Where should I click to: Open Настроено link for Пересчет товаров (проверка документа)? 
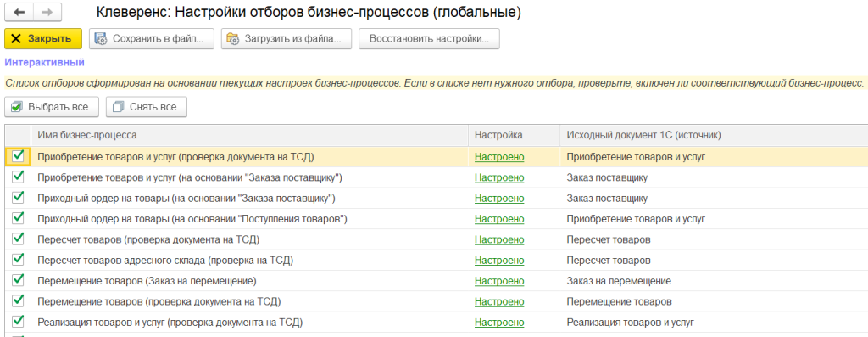(499, 240)
